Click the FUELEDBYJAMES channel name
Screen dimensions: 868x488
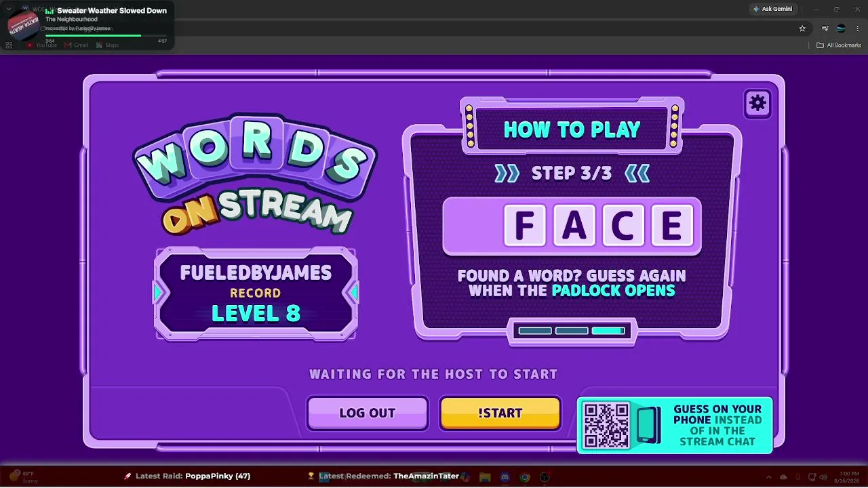point(256,272)
